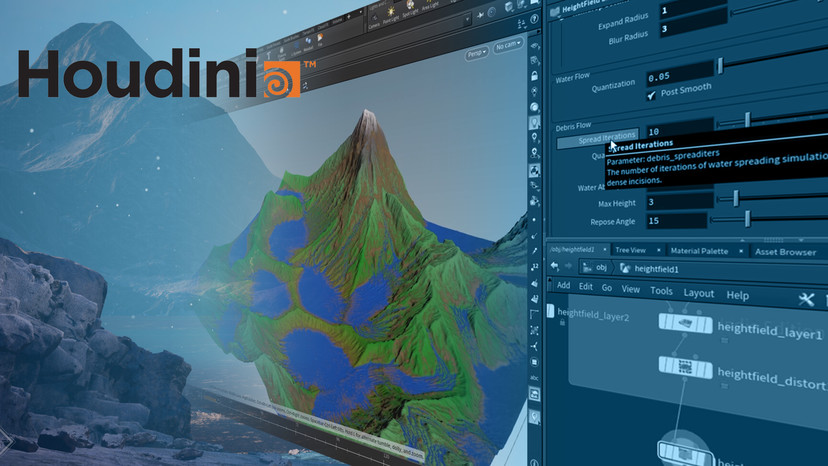
Task: Click the Water Flow section label
Action: (572, 78)
